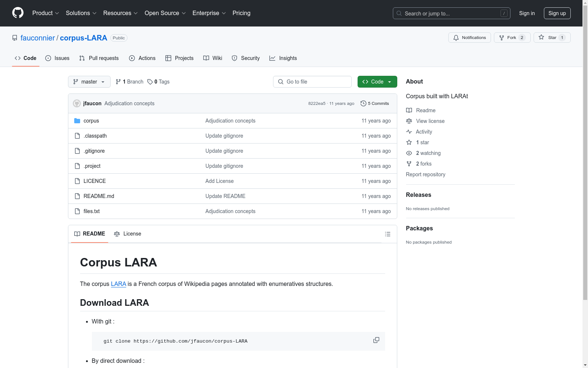Star the corpus-LARA repository
588x368 pixels.
point(552,38)
